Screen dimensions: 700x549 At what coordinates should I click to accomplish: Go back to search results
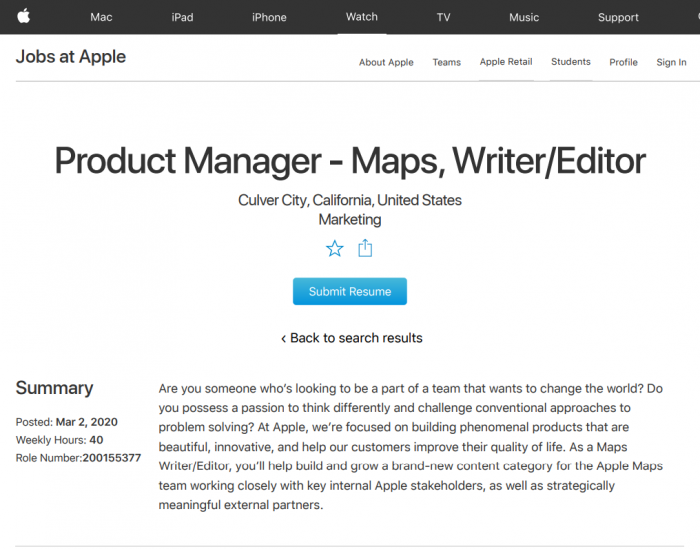coord(351,338)
